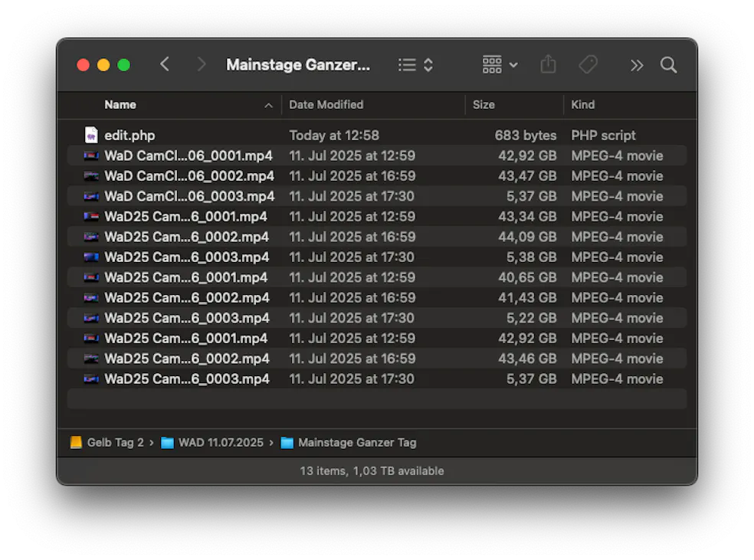Select the 44,09 GB movie's thumbnail icon

pyautogui.click(x=91, y=237)
